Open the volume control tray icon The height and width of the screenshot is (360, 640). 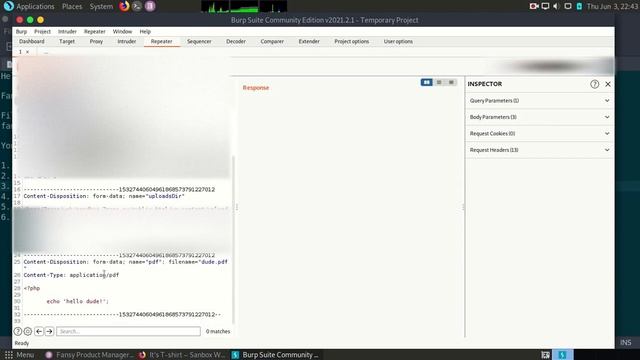[x=556, y=6]
